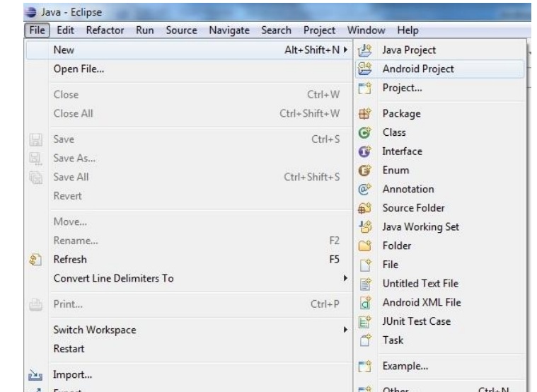Click the blank File icon
This screenshot has height=392, width=537.
coord(364,265)
